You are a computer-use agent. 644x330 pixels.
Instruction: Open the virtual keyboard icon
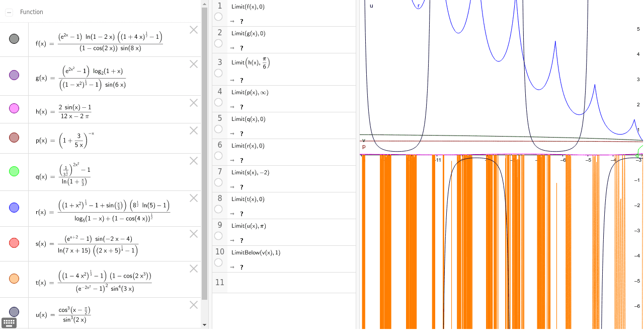pos(9,323)
